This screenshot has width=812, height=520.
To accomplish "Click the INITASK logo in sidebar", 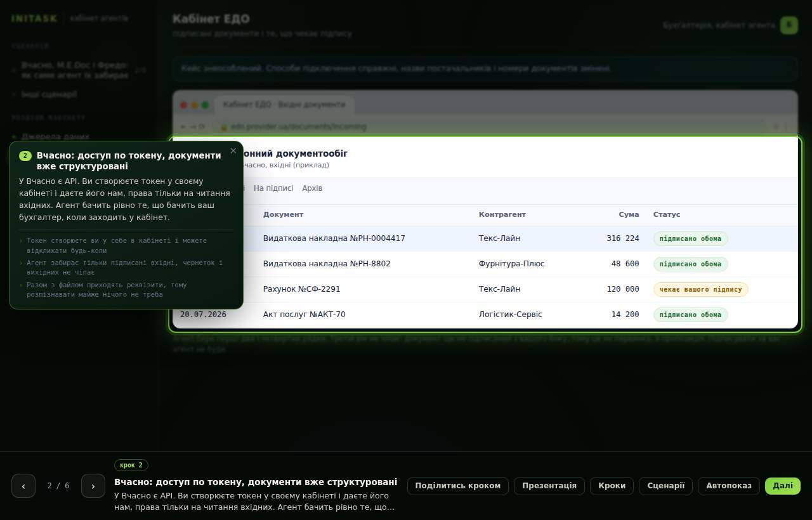I will click(34, 18).
